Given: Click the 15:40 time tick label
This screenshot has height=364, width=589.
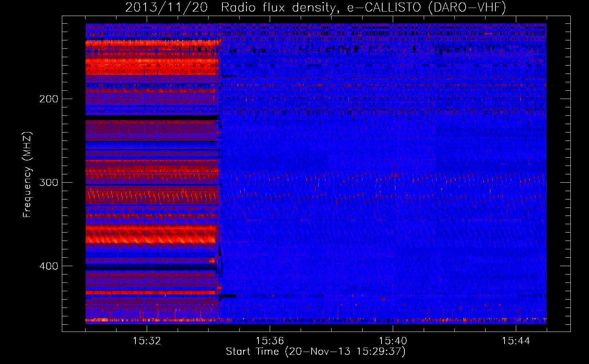Looking at the screenshot, I should 393,341.
